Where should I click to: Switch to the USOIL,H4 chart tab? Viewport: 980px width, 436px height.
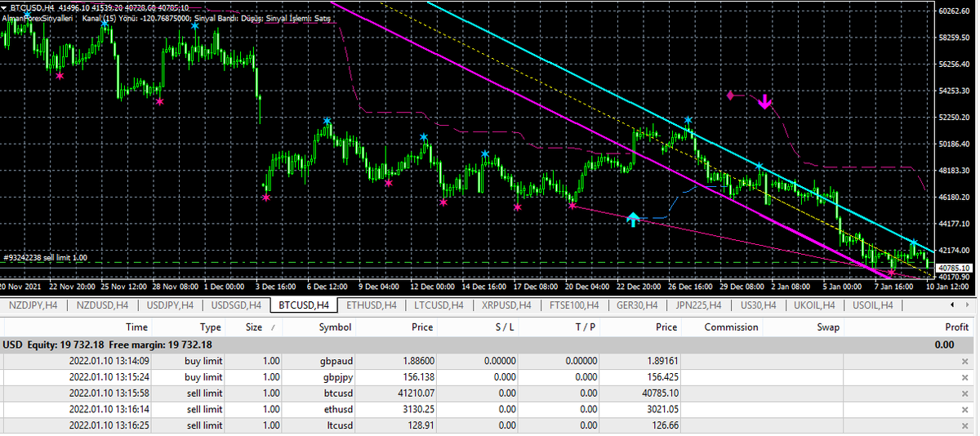click(873, 305)
